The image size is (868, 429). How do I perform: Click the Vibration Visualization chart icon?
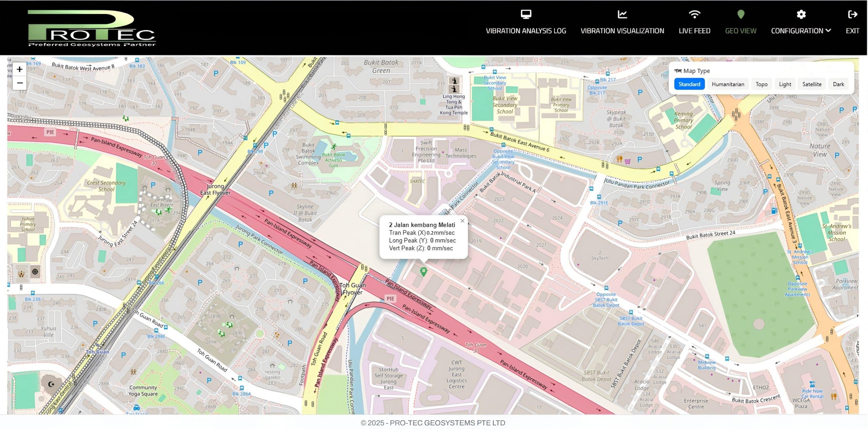622,14
